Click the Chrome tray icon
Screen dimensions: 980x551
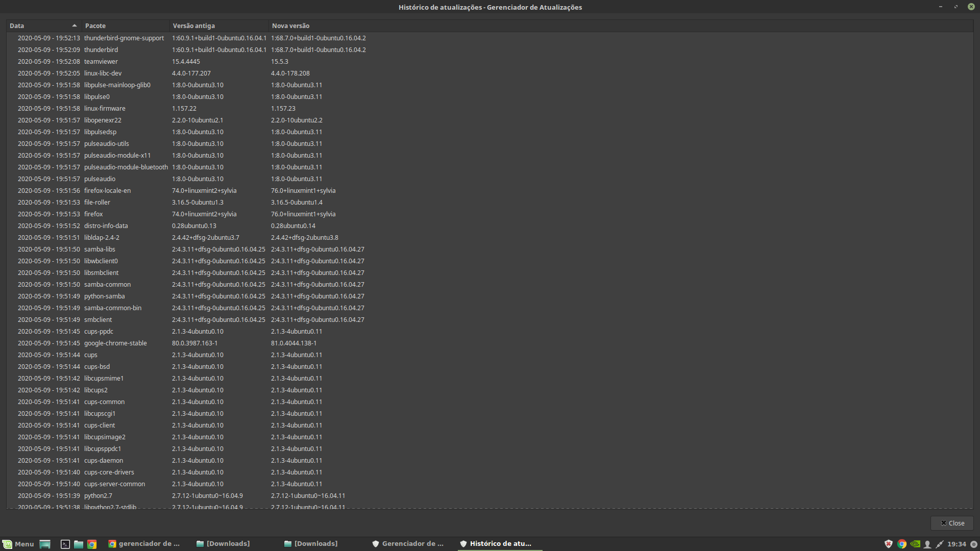click(x=902, y=544)
